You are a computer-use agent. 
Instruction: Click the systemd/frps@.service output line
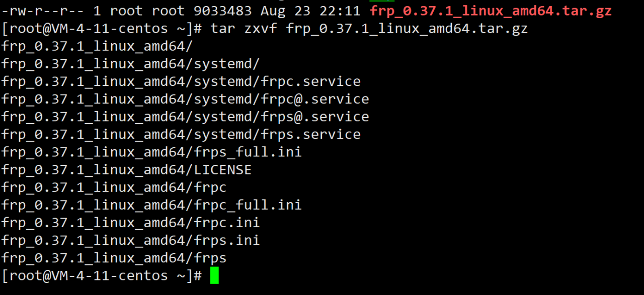(x=185, y=117)
